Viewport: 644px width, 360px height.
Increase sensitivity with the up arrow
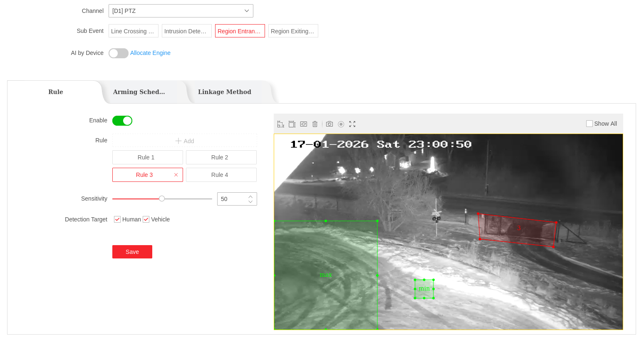(250, 196)
